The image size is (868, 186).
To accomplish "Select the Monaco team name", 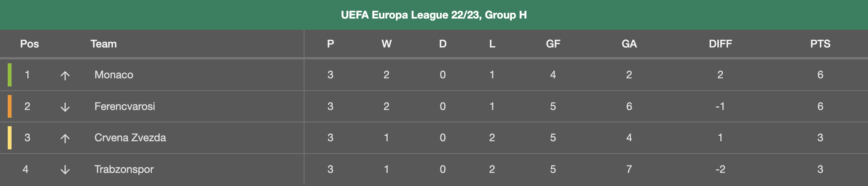I will click(114, 75).
